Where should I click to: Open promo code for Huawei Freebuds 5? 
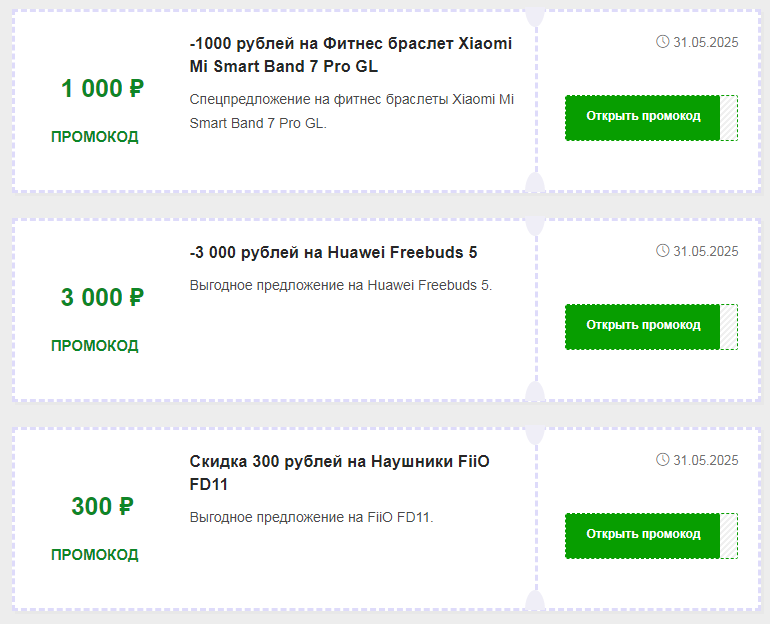(x=643, y=327)
